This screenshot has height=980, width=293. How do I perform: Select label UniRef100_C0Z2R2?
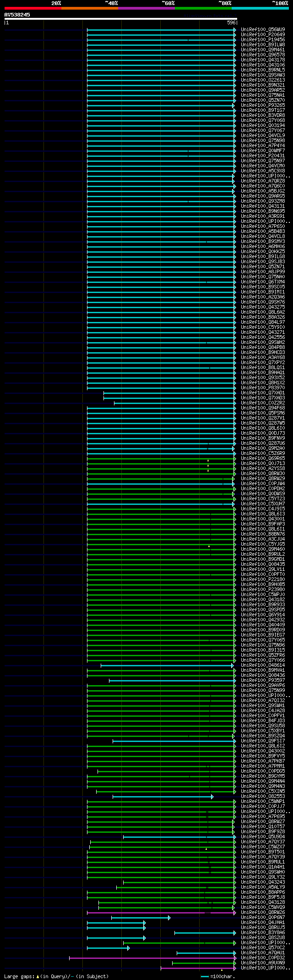[x=263, y=403]
